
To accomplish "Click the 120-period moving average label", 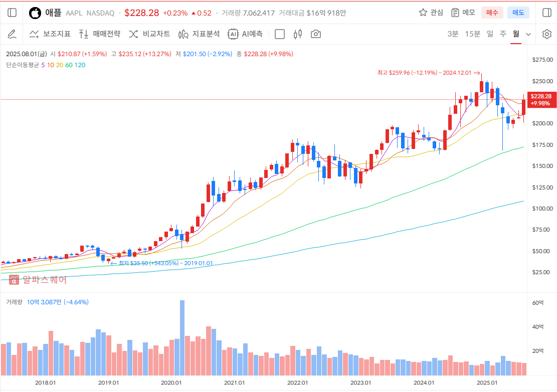I will pos(80,65).
